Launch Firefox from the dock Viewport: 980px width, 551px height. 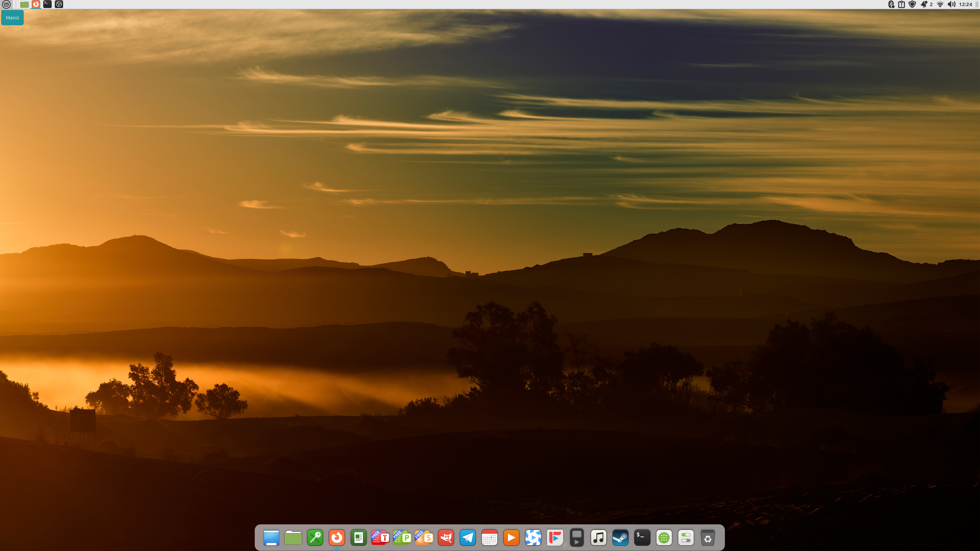click(x=336, y=538)
